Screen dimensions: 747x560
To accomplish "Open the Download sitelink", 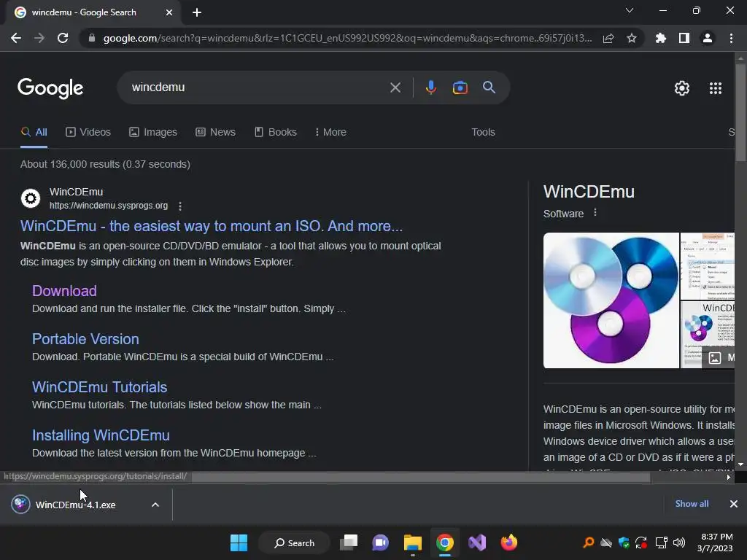I will (x=64, y=291).
